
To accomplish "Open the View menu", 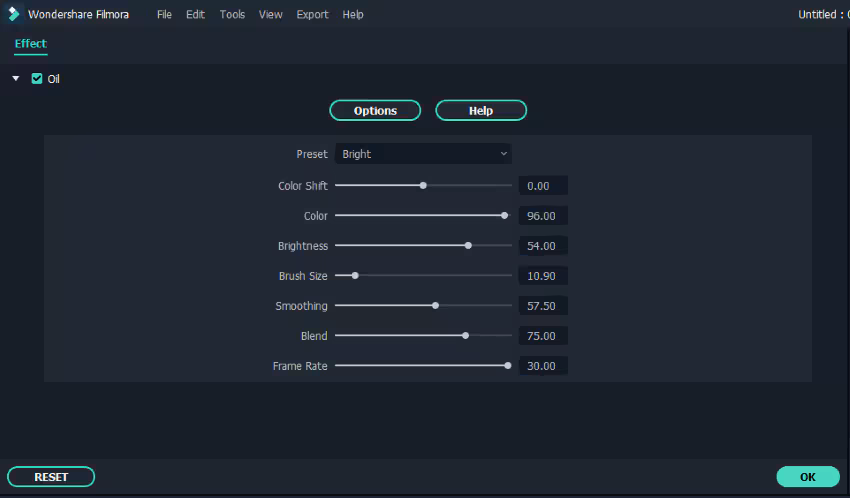I will point(270,15).
